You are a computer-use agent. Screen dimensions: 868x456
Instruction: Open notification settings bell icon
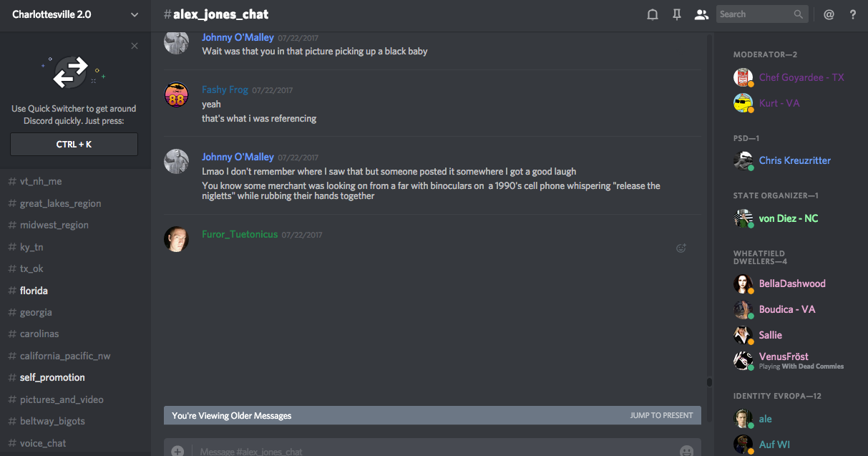pyautogui.click(x=653, y=14)
